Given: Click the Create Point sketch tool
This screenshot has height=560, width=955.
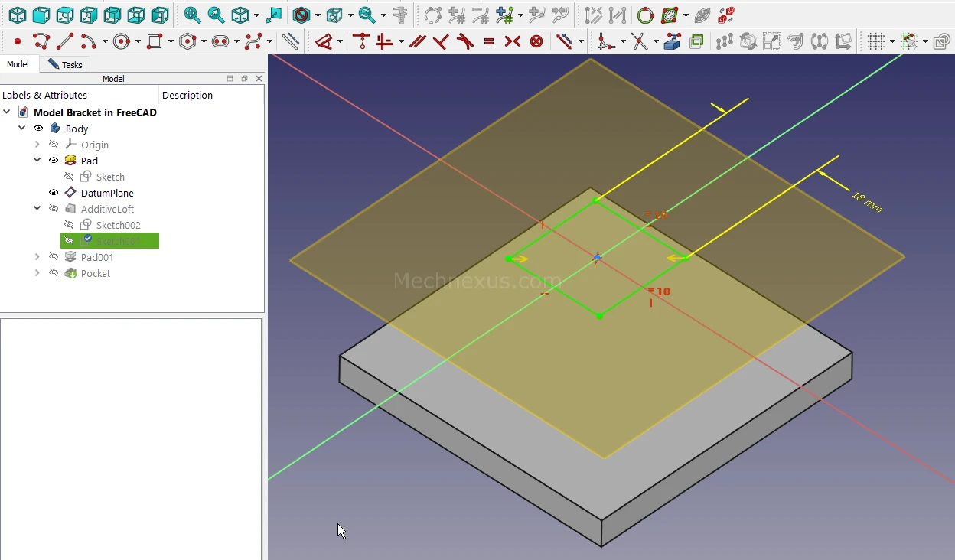Looking at the screenshot, I should pyautogui.click(x=18, y=41).
